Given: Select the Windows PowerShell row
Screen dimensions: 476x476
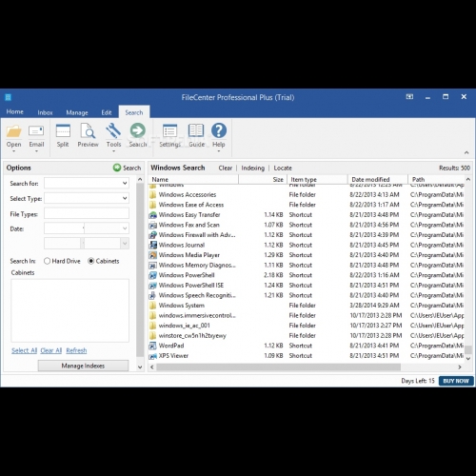Looking at the screenshot, I should click(x=307, y=275).
